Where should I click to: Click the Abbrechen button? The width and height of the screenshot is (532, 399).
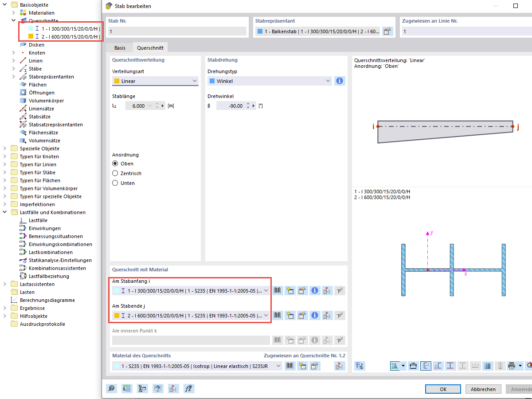[x=483, y=389]
